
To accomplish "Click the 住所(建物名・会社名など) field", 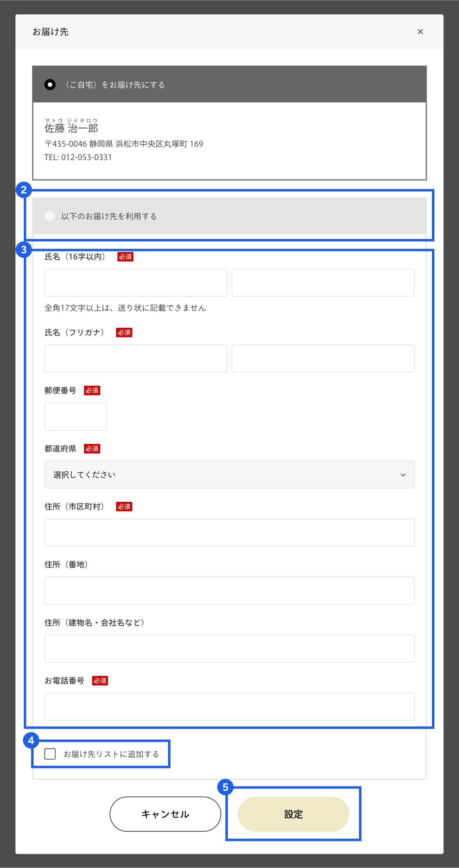I will 229,648.
